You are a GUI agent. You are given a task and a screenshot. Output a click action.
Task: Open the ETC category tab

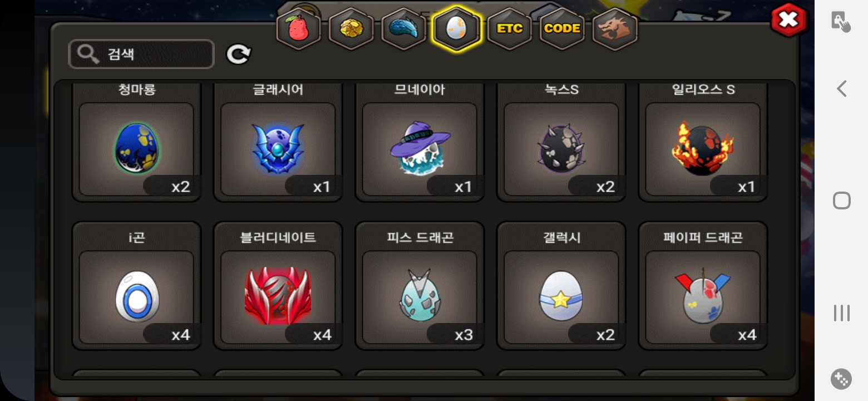(509, 28)
